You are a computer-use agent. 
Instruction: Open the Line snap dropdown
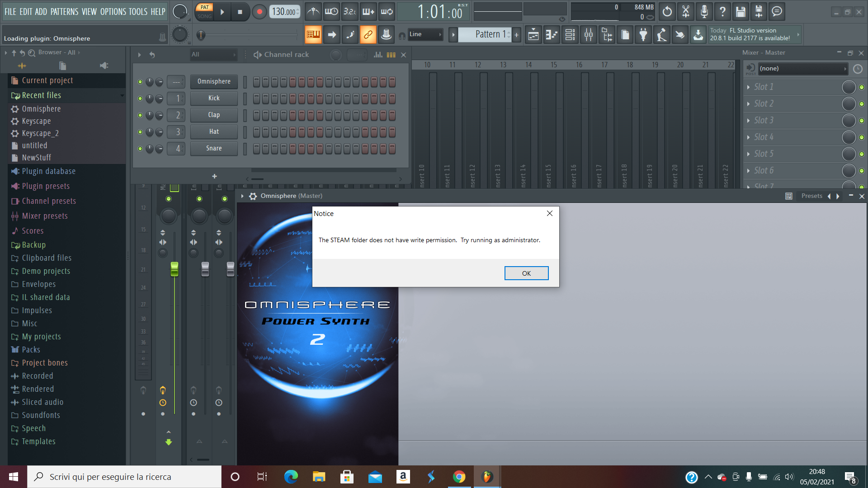tap(425, 34)
